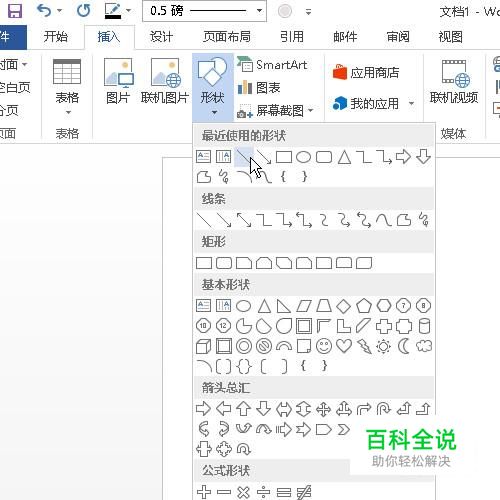
Task: Select the straight line in recently used shapes
Action: pos(244,157)
